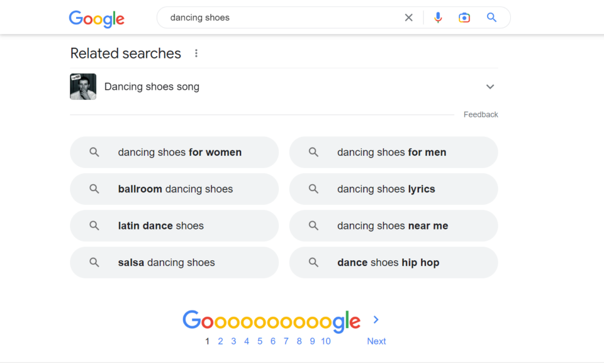Screen dimensions: 604x364
Task: Click the magnifier icon beside 'dancing shoes lyrics'
Action: pyautogui.click(x=313, y=189)
